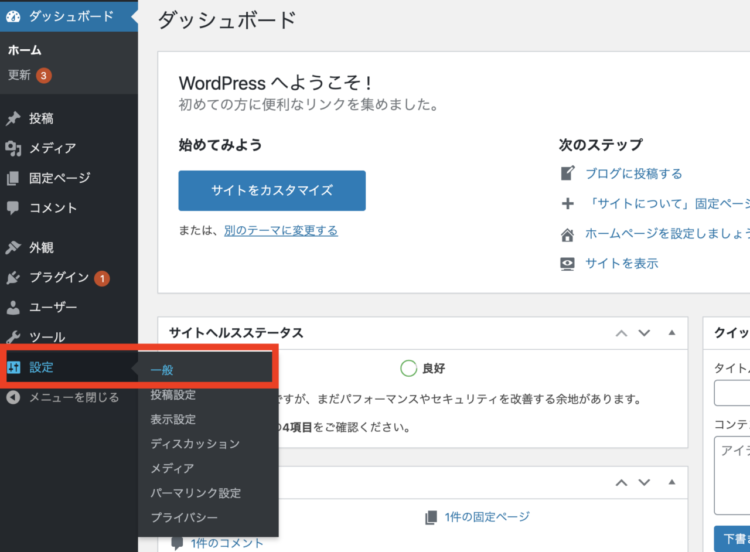The height and width of the screenshot is (552, 750).
Task: Select メディア in the settings flyout
Action: tap(172, 468)
